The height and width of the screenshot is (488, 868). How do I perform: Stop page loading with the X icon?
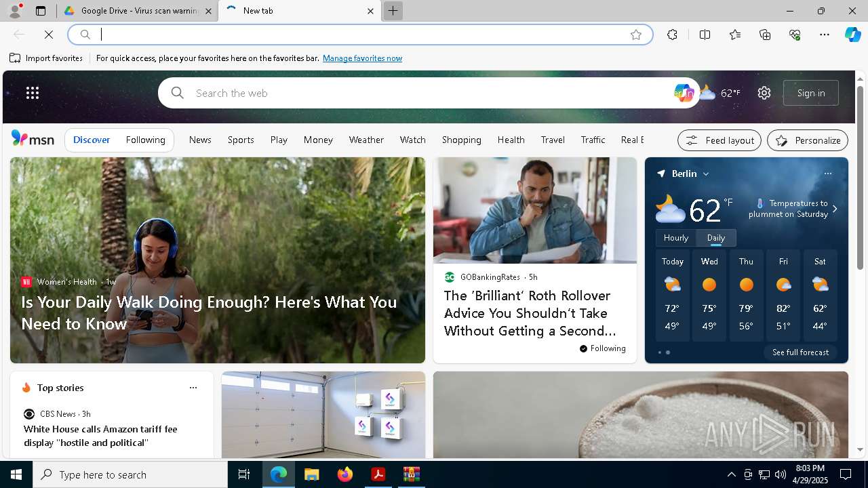pyautogui.click(x=49, y=35)
